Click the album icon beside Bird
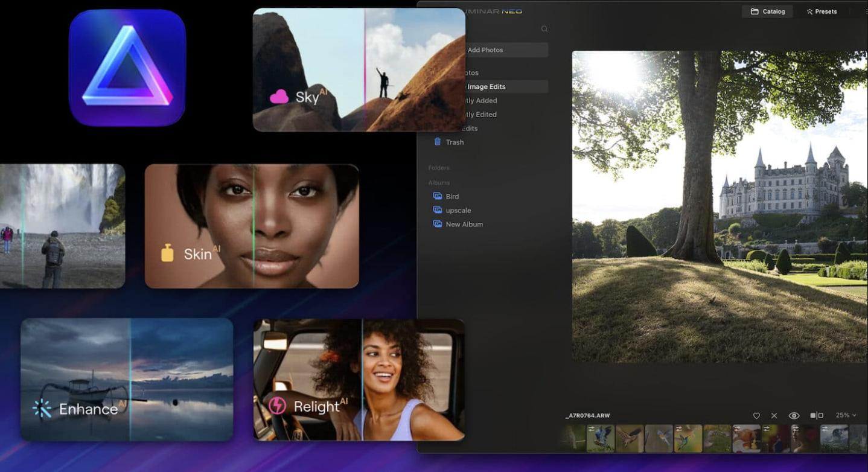 pyautogui.click(x=438, y=196)
